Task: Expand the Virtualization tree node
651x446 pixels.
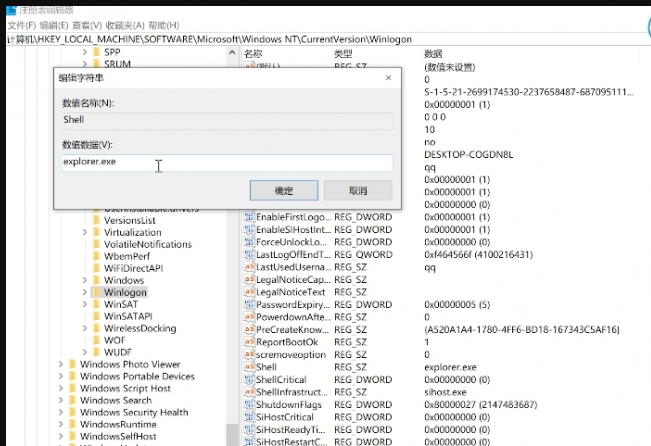Action: click(x=85, y=232)
